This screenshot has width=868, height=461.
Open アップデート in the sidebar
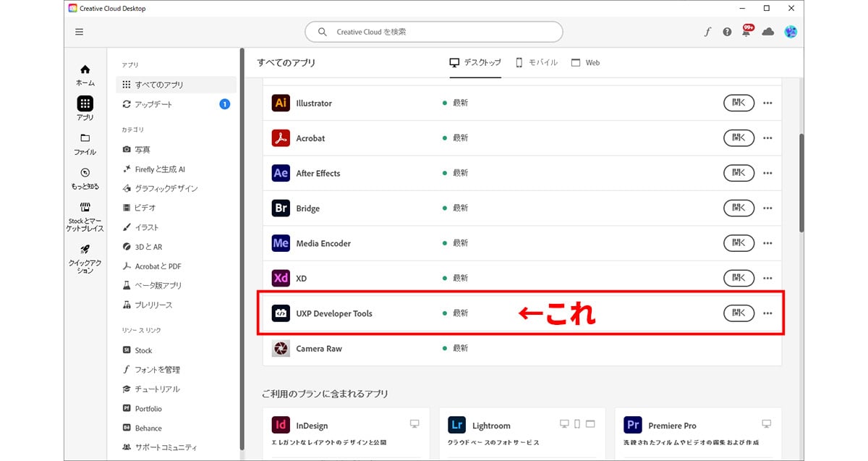pos(176,104)
